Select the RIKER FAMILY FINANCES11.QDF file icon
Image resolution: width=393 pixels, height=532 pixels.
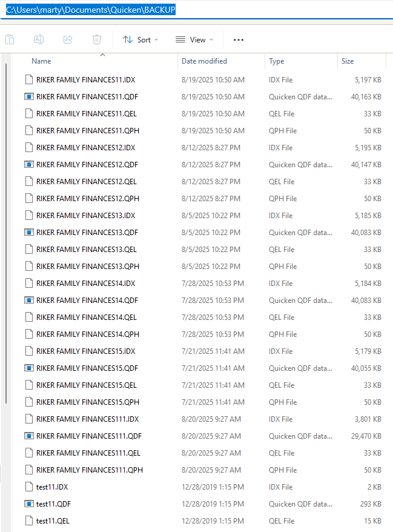pos(29,97)
